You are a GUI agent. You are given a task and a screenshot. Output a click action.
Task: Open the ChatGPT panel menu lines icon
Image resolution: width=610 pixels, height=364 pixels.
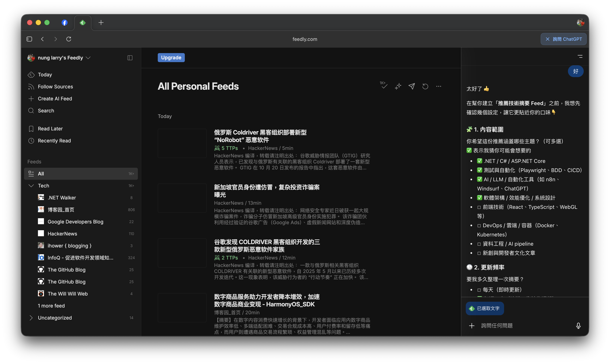click(x=580, y=56)
